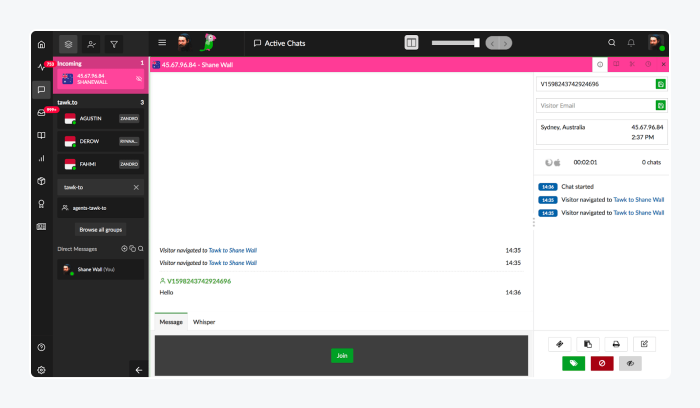Screen dimensions: 700x408
Task: Open the Home dashboard from the sidebar
Action: point(42,44)
